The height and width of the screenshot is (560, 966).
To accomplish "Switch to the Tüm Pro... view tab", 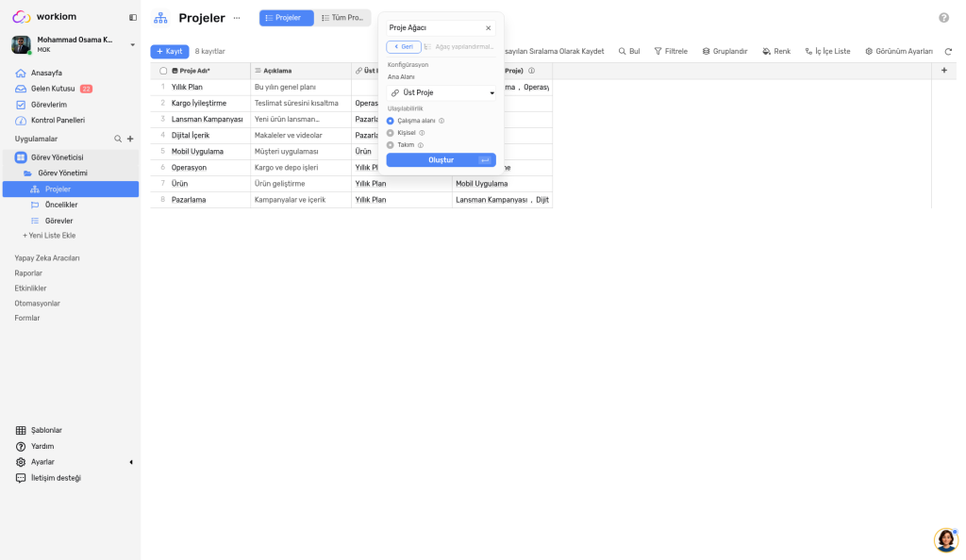I will coord(342,18).
